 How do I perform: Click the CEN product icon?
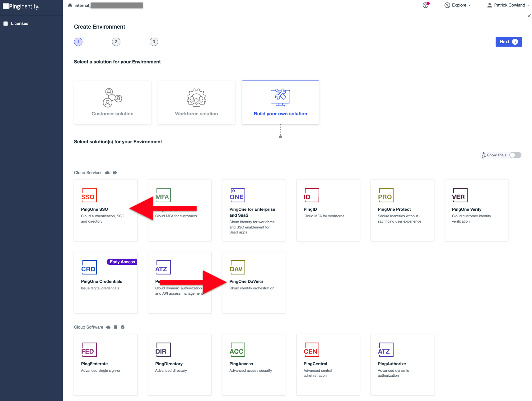point(311,350)
